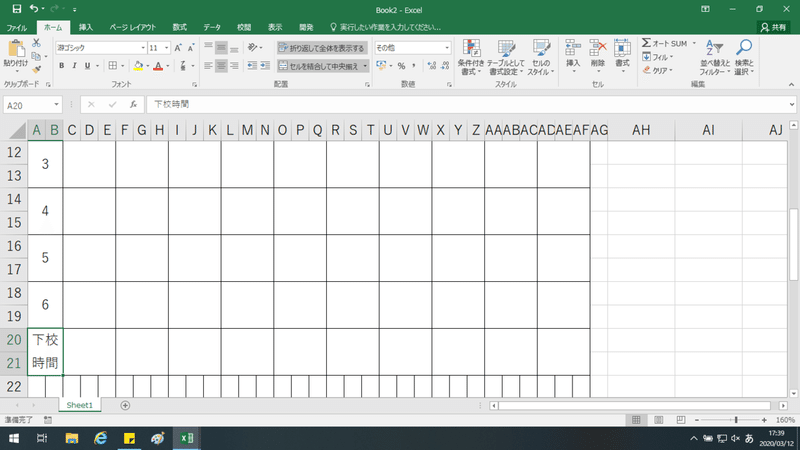Image resolution: width=800 pixels, height=450 pixels.
Task: Click the Share button
Action: click(773, 28)
